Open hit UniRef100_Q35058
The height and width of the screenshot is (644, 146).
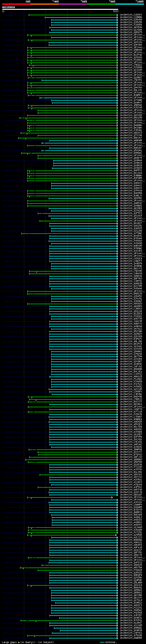point(131,22)
